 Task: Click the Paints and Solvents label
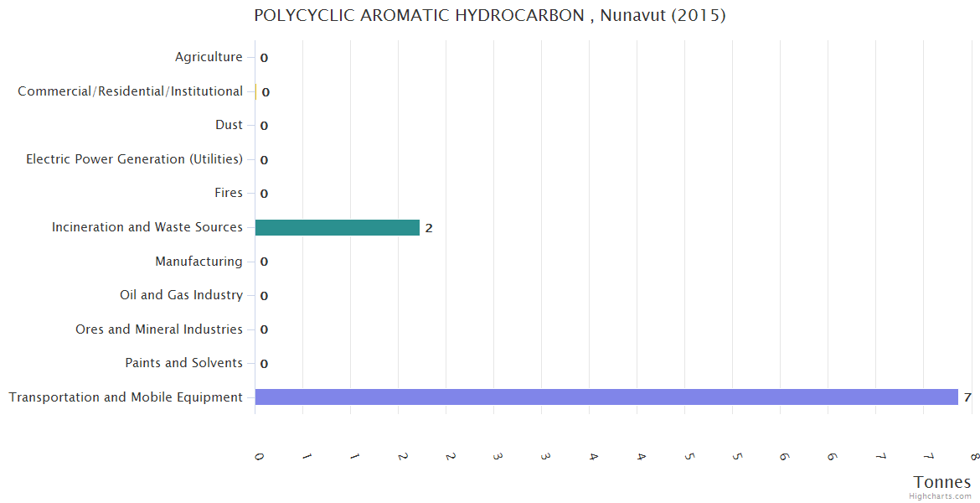tap(183, 363)
